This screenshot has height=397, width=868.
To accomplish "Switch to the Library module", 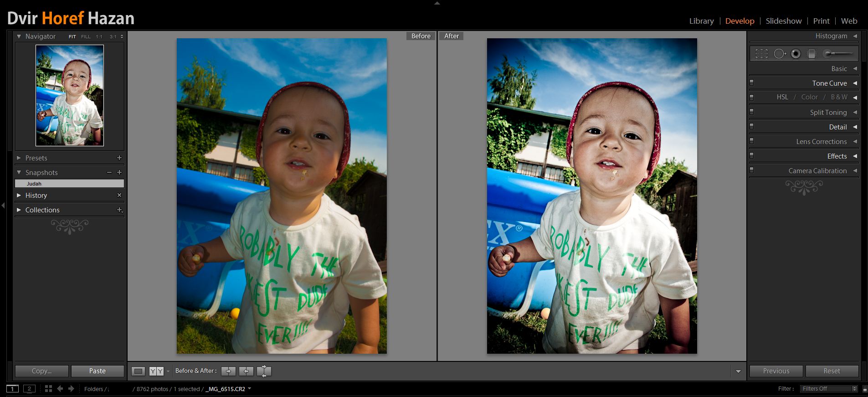I will tap(701, 21).
